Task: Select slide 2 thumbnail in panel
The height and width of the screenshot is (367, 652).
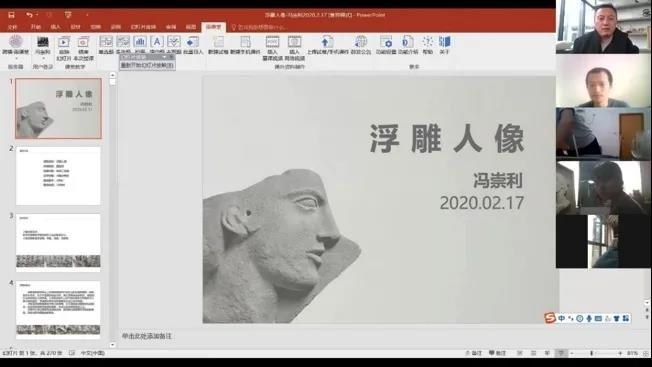Action: click(x=58, y=176)
